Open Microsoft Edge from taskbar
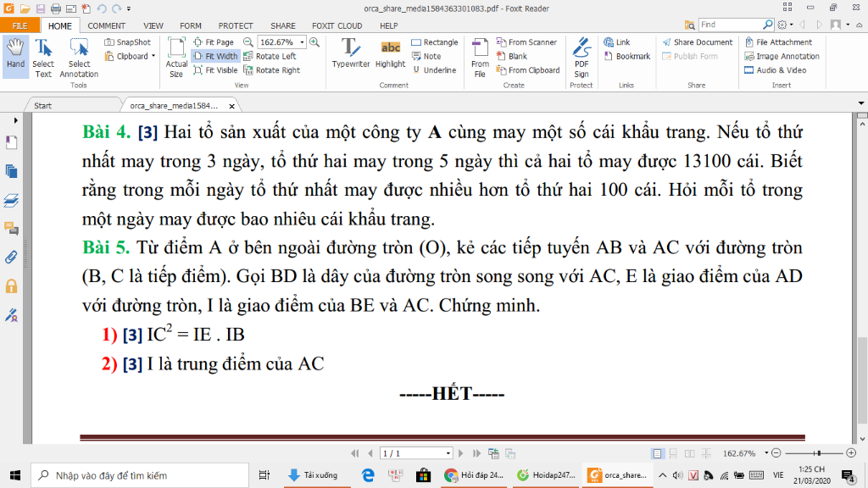 368,475
